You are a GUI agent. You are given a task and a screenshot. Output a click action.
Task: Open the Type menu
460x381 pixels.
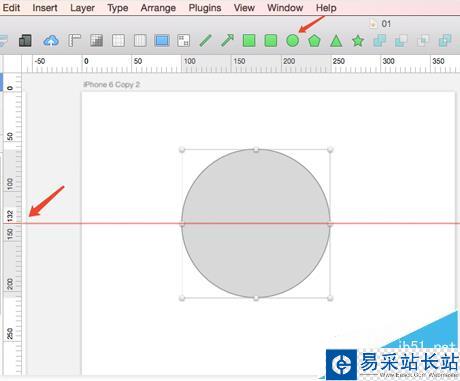(118, 7)
